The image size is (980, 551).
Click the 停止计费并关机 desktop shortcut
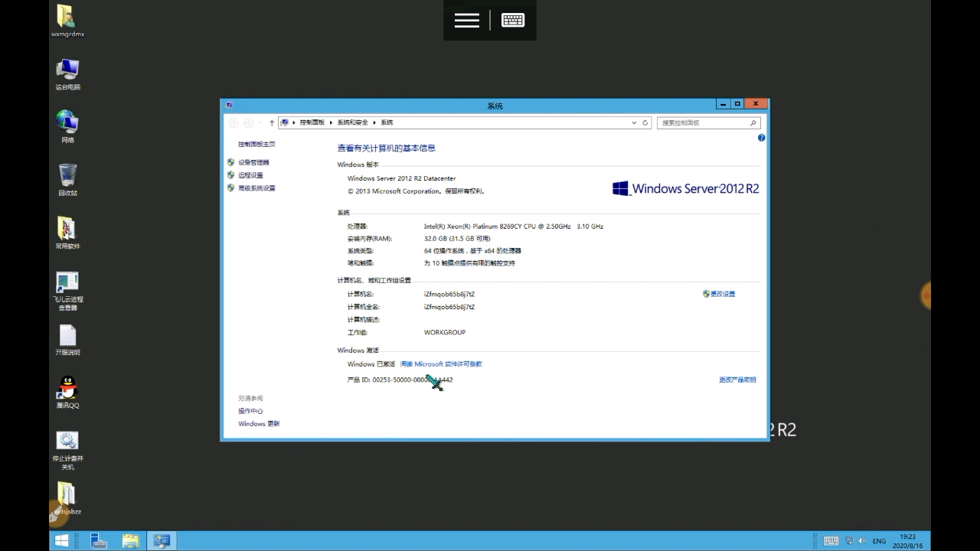[67, 451]
